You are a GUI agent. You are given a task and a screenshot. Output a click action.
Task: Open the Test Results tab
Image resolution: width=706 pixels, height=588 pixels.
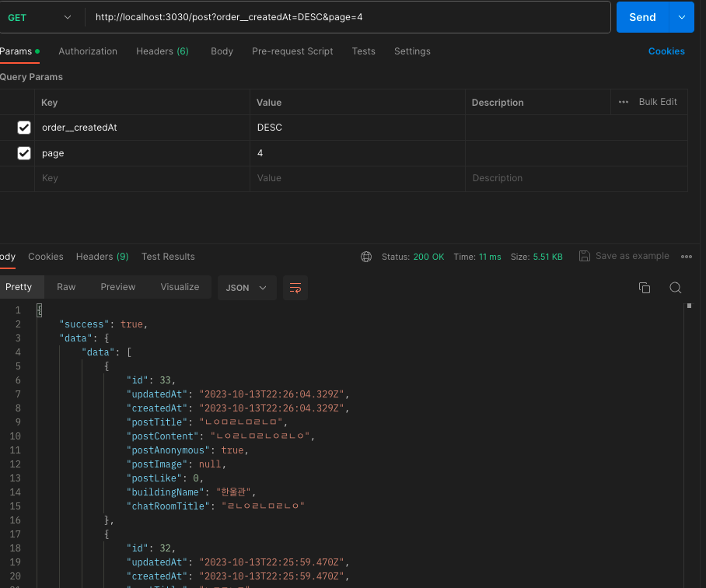click(x=168, y=257)
